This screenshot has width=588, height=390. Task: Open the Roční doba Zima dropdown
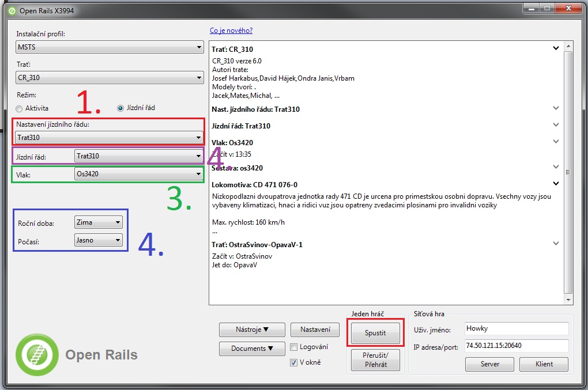(x=99, y=222)
